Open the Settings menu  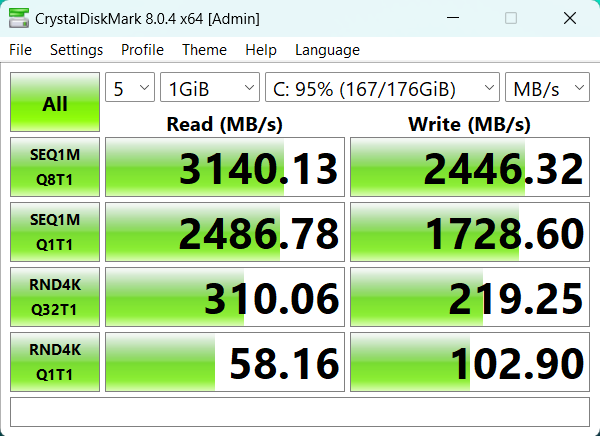(76, 50)
